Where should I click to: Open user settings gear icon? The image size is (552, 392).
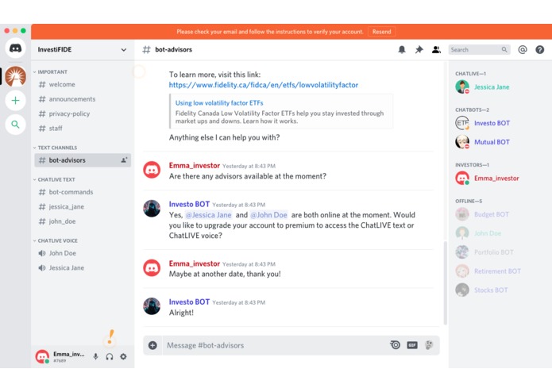(123, 356)
